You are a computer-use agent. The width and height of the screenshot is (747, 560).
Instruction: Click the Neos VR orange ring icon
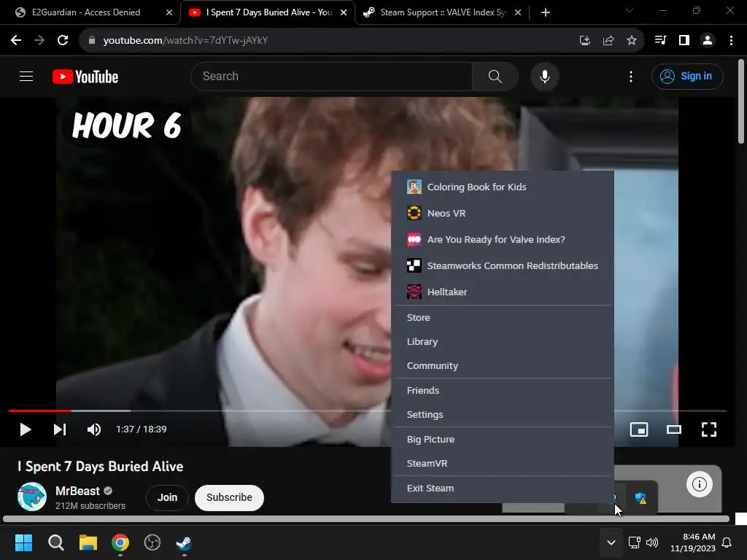[414, 213]
